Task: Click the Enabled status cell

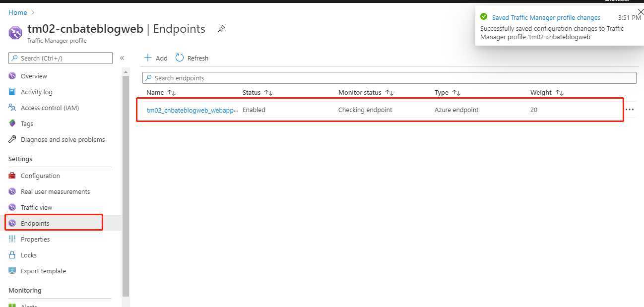Action: point(254,110)
